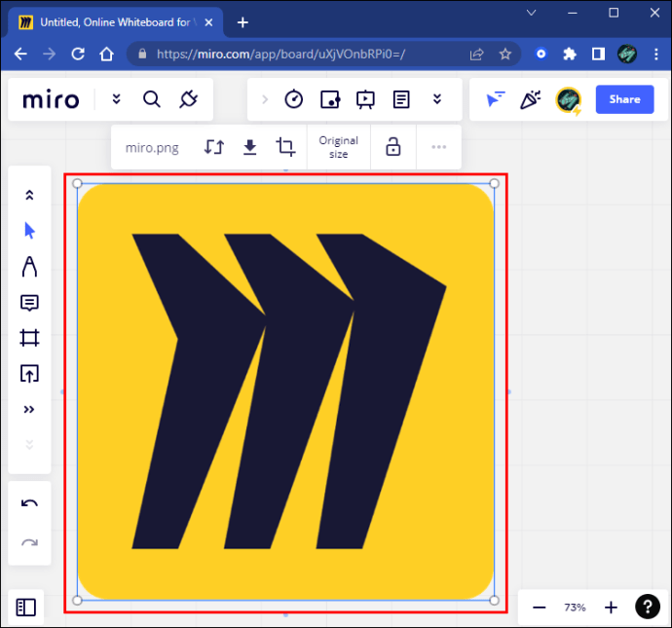Open the comment tool
672x628 pixels.
click(x=29, y=303)
